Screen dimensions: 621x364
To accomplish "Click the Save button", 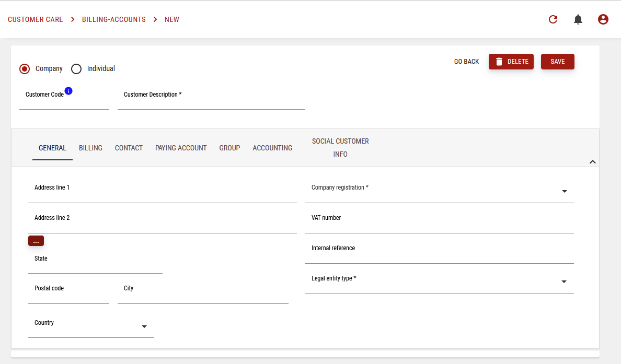I will pos(557,62).
